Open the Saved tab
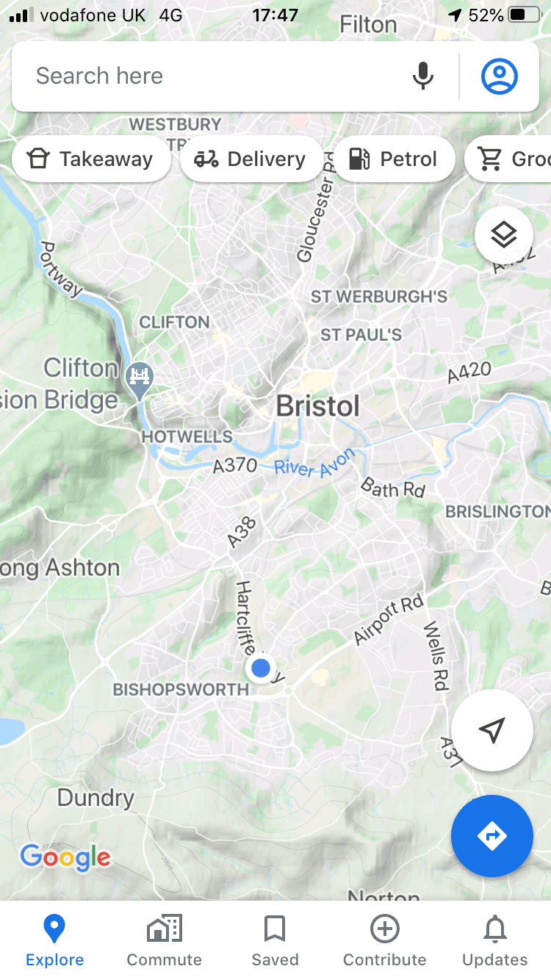 (x=275, y=940)
